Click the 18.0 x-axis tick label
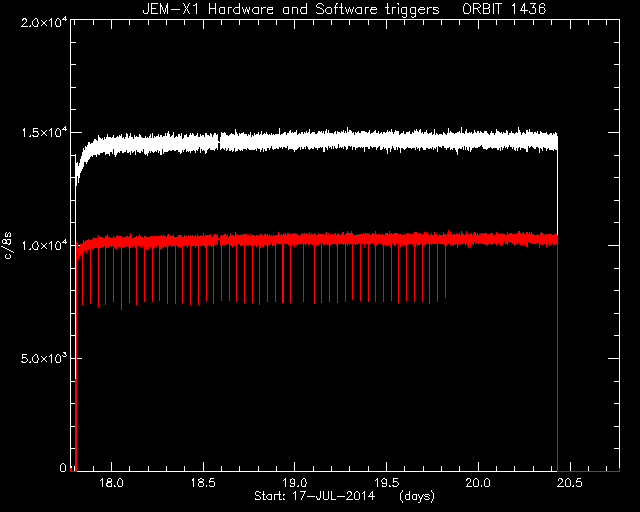Screen dimensions: 640x512 pos(111,483)
